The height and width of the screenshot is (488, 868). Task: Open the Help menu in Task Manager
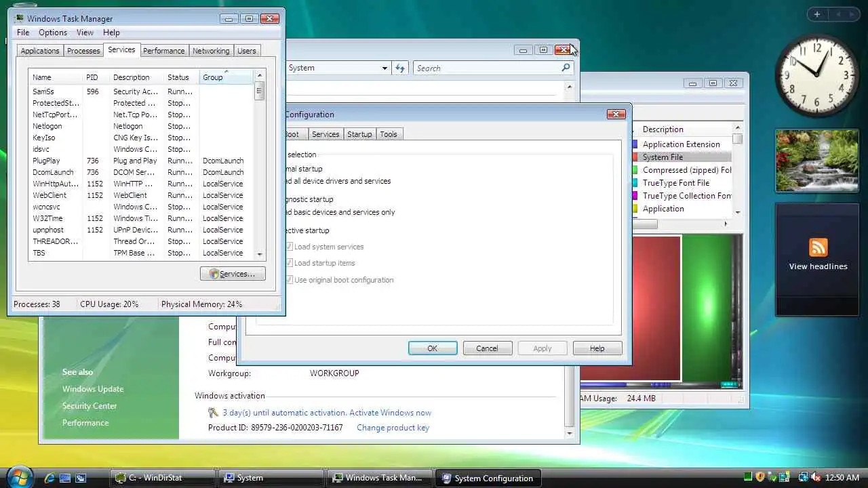[x=111, y=33]
